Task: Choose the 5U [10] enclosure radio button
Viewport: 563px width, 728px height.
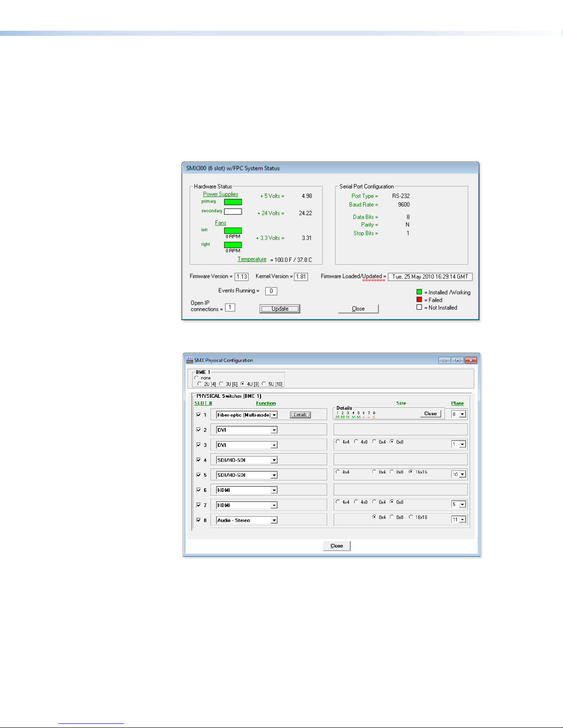Action: coord(264,384)
